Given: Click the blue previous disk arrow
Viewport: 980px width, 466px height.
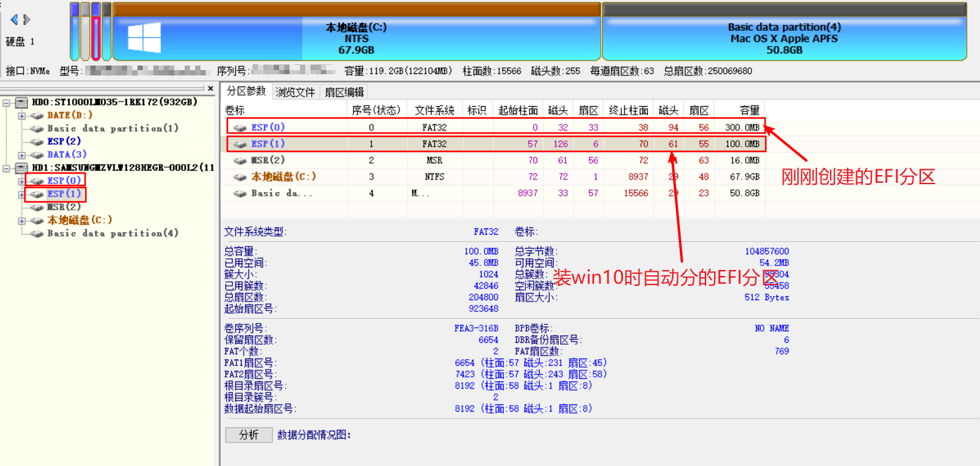Looking at the screenshot, I should click(14, 20).
